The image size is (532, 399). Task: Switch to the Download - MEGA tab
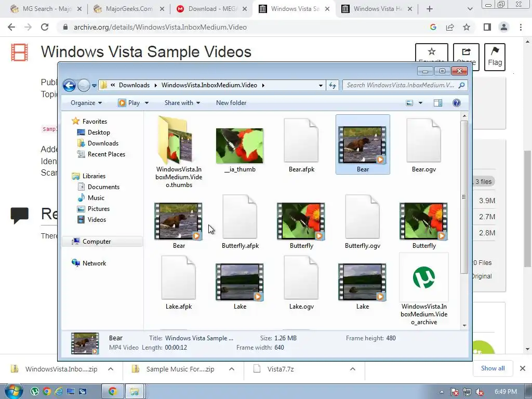click(x=212, y=9)
